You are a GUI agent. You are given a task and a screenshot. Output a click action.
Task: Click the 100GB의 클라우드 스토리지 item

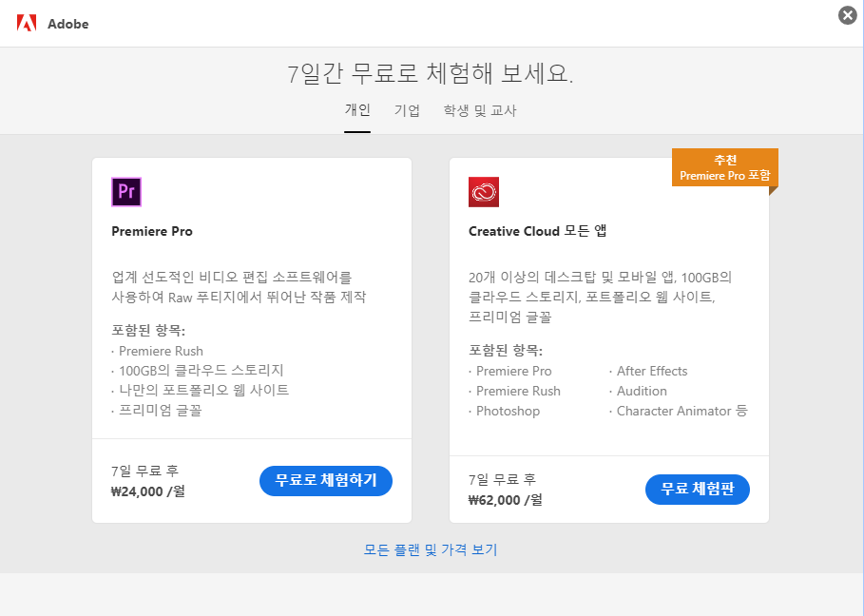202,370
